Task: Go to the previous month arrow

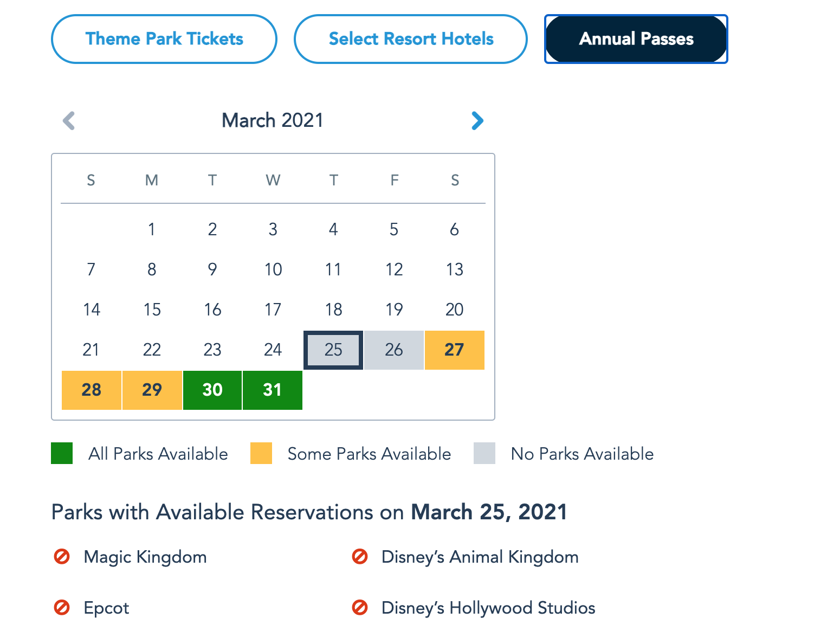Action: [69, 120]
